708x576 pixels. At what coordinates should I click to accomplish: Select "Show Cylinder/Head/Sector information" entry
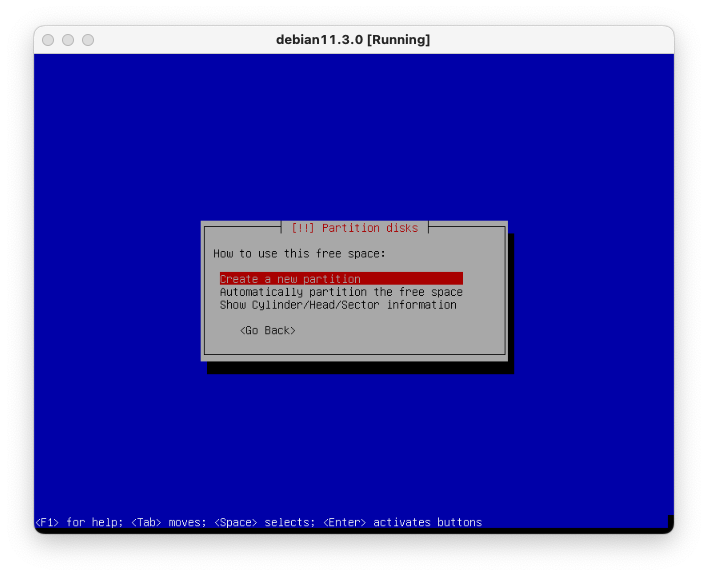(338, 305)
